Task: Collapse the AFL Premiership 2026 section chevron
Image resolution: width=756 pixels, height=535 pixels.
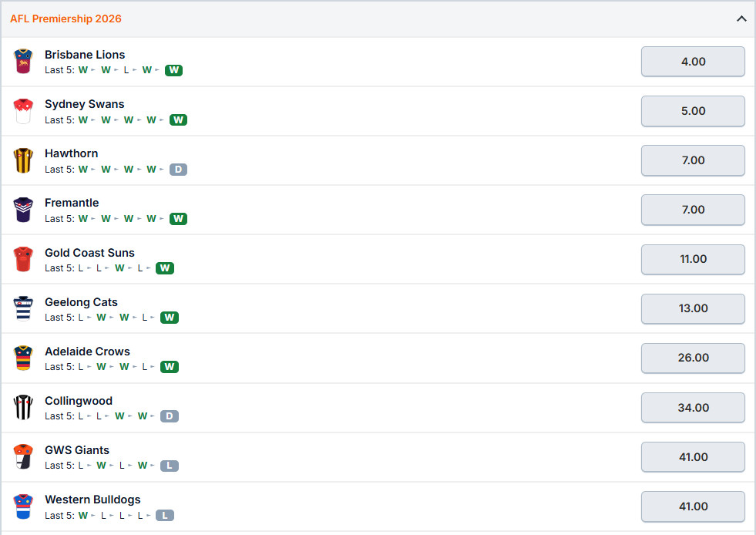Action: 741,19
